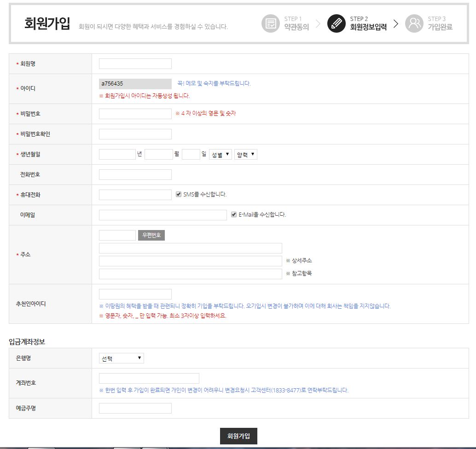Click the 예금주명 input field

click(x=135, y=408)
